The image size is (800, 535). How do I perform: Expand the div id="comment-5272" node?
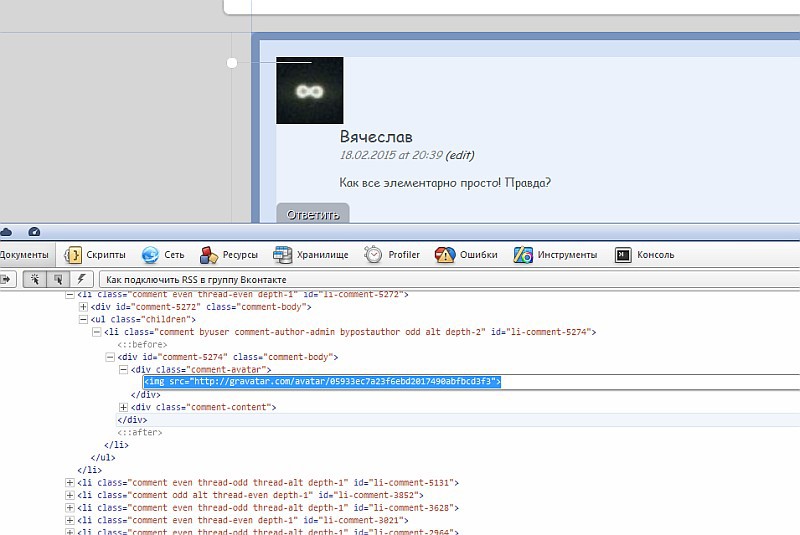(83, 307)
